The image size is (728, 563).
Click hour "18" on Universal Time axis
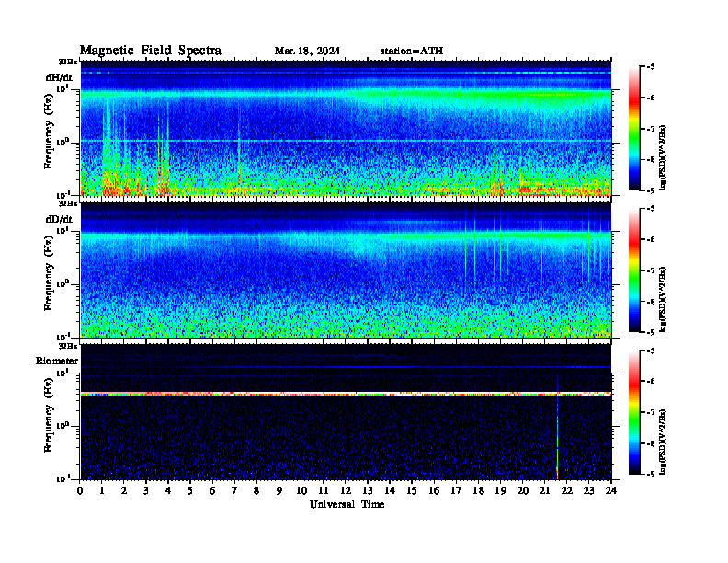click(478, 490)
